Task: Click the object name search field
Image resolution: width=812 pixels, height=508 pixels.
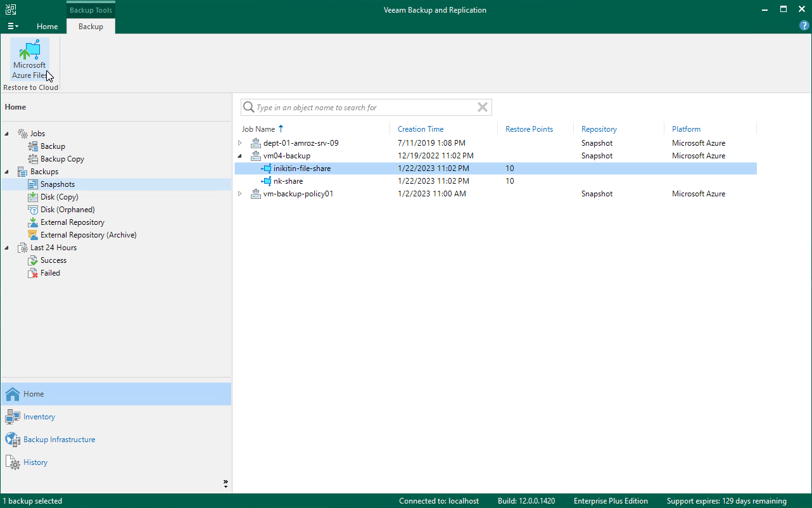Action: [x=361, y=108]
